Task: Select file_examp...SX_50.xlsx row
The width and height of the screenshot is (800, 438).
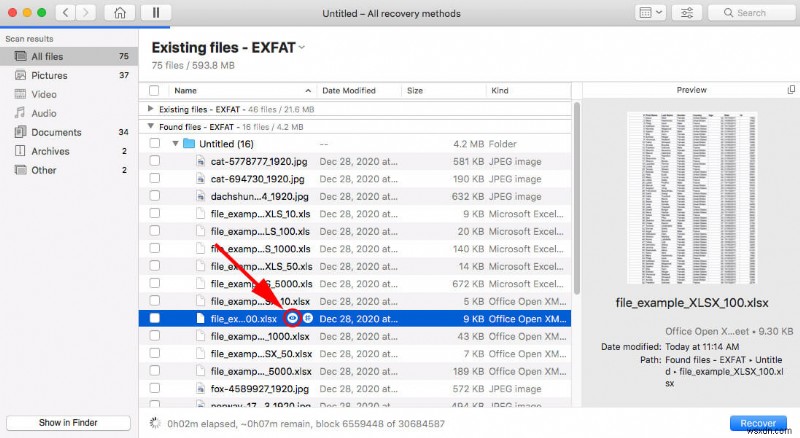Action: [355, 353]
